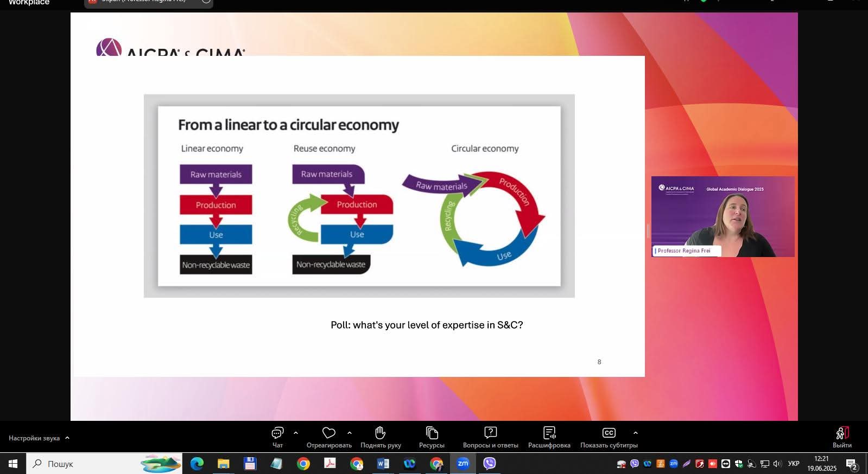Expand caption options arrow beside Показать субтитры
Screen dimensions: 868x474
click(636, 433)
